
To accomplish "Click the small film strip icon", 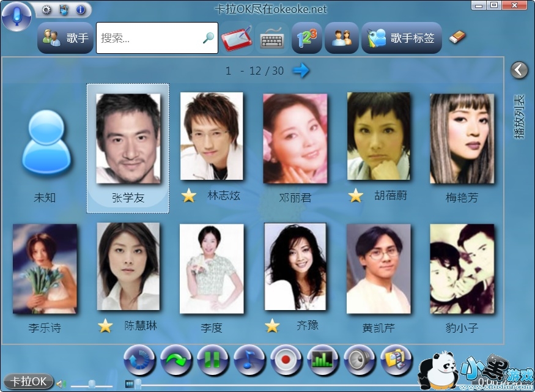I will [x=129, y=384].
